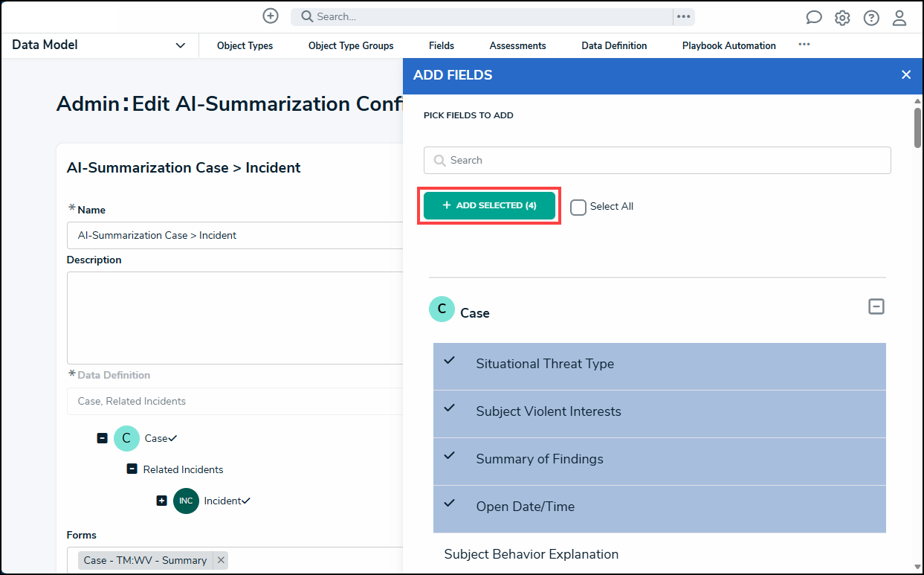
Task: Click the Case circle icon in data definition tree
Action: [126, 438]
